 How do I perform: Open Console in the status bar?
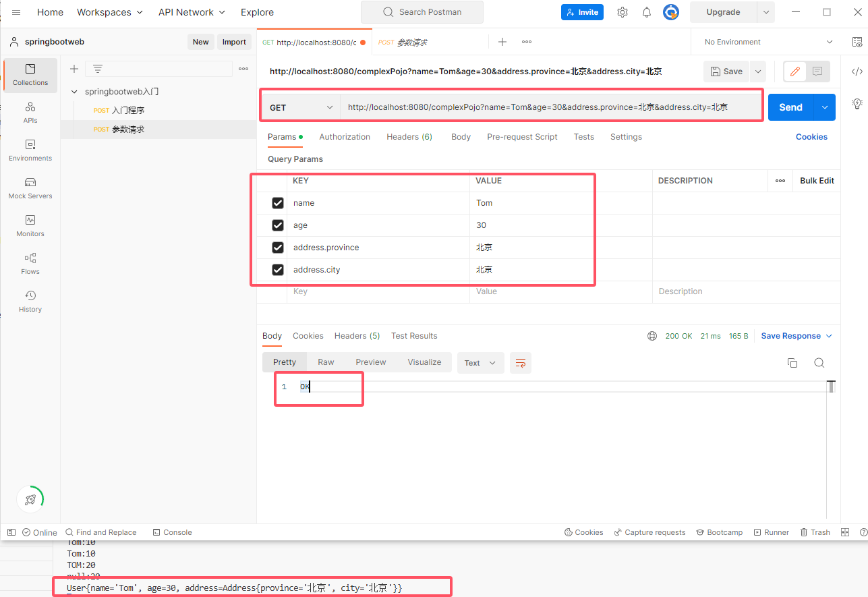[172, 532]
